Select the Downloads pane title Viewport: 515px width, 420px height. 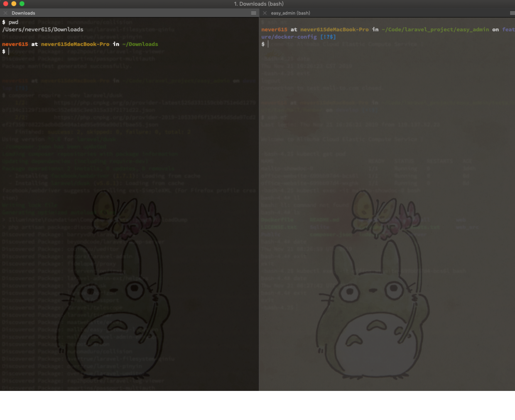pos(23,13)
